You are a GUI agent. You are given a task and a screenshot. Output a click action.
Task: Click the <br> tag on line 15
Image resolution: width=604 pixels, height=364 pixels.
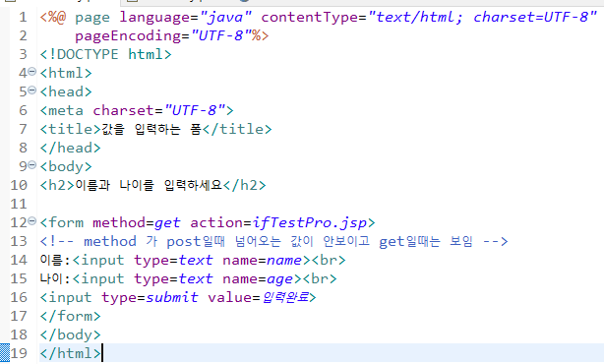(320, 278)
